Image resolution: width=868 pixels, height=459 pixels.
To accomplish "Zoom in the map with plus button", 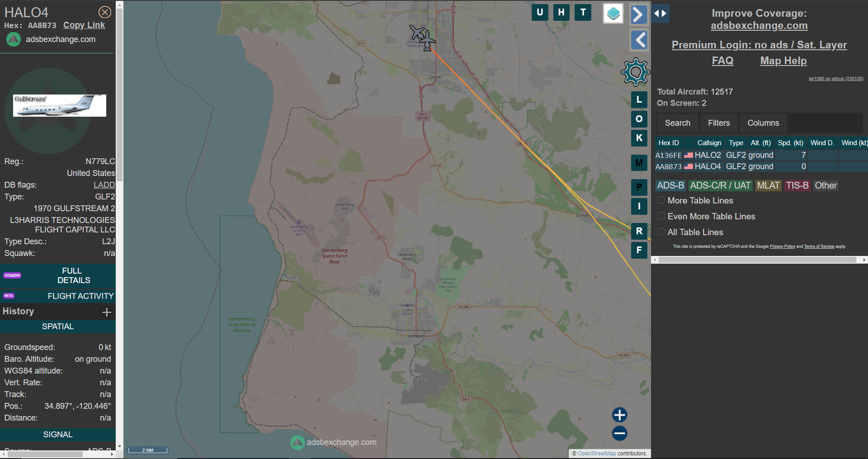I will coord(620,415).
